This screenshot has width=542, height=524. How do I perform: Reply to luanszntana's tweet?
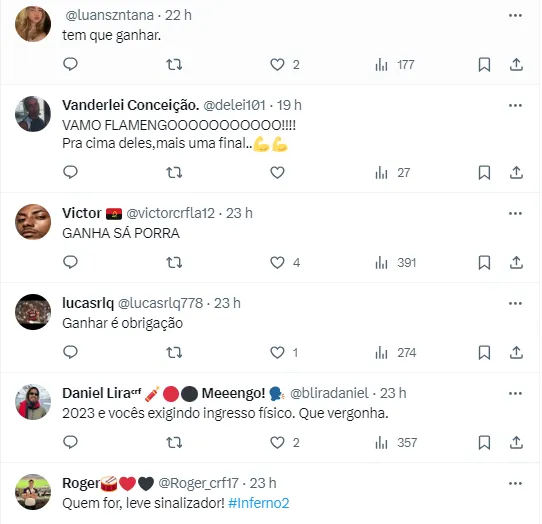tap(70, 64)
